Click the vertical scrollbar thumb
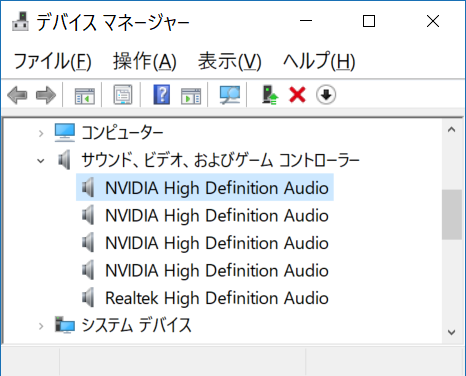This screenshot has height=376, width=466. 452,215
